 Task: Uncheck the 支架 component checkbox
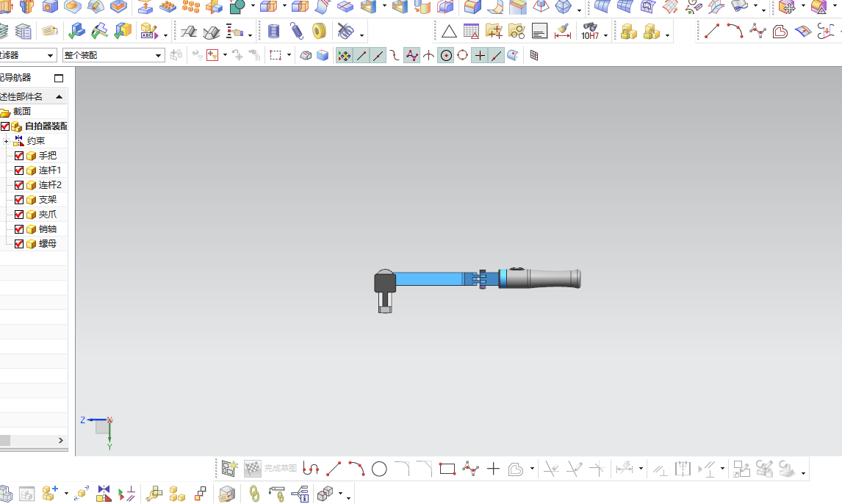point(19,200)
